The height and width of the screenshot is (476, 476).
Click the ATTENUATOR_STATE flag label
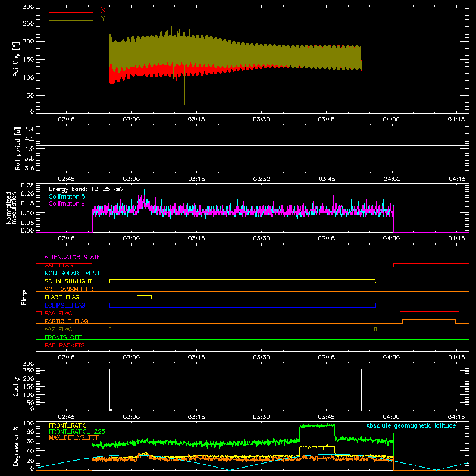(x=72, y=257)
